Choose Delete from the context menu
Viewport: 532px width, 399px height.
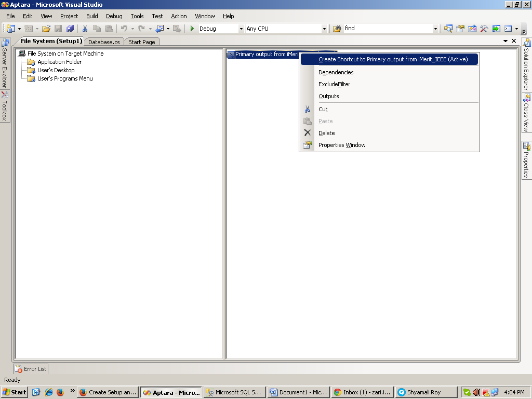click(x=390, y=133)
